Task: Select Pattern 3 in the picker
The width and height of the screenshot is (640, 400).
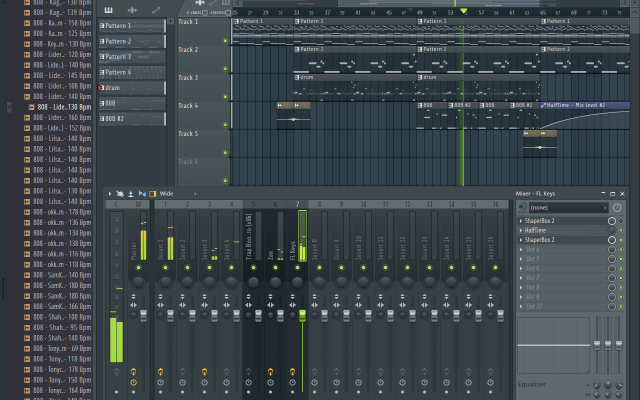Action: pyautogui.click(x=132, y=57)
